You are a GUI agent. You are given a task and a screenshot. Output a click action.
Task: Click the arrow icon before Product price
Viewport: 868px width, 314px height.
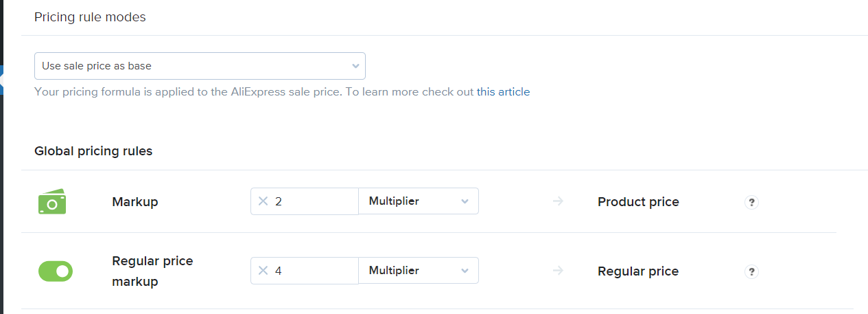pos(558,201)
